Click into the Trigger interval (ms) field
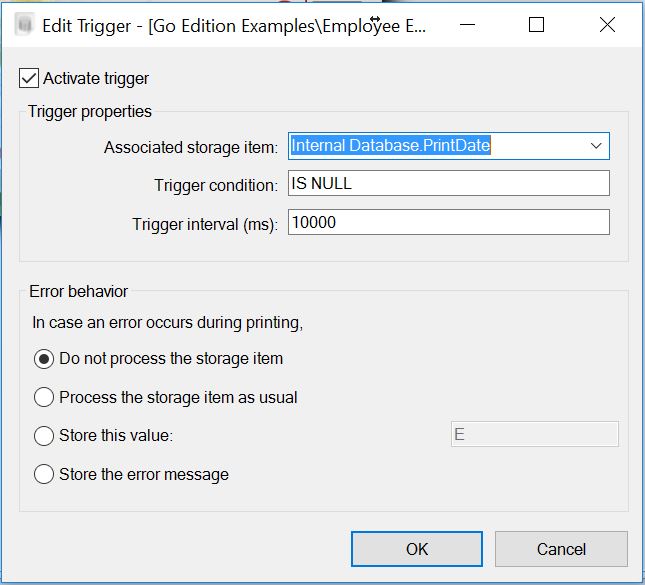The height and width of the screenshot is (585, 645). 449,222
